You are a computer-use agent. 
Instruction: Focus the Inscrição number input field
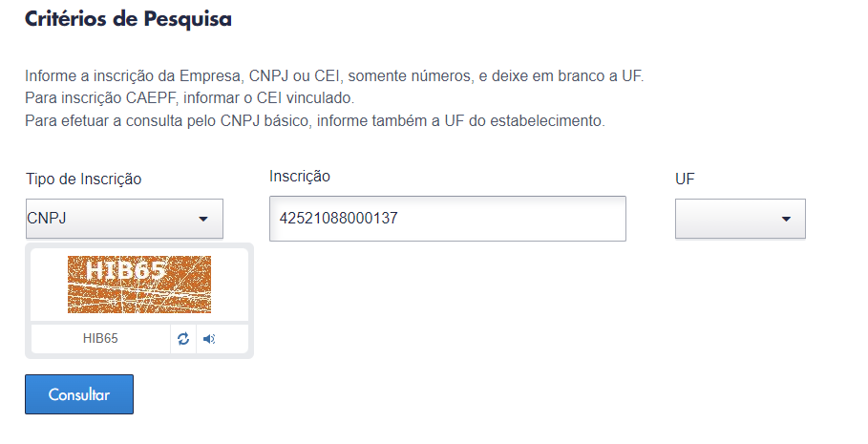coord(447,219)
